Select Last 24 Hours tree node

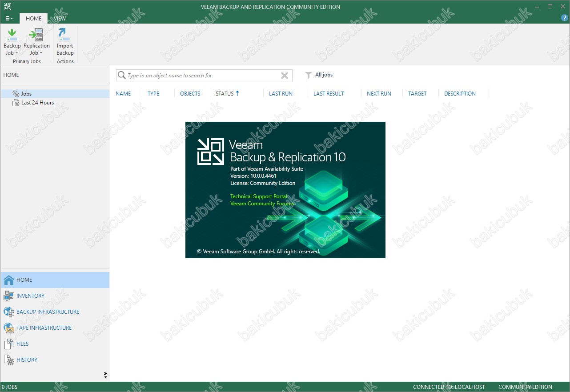[x=37, y=103]
